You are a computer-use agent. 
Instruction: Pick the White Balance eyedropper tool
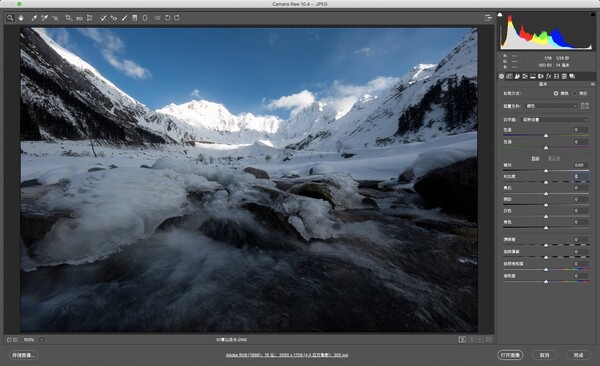34,18
